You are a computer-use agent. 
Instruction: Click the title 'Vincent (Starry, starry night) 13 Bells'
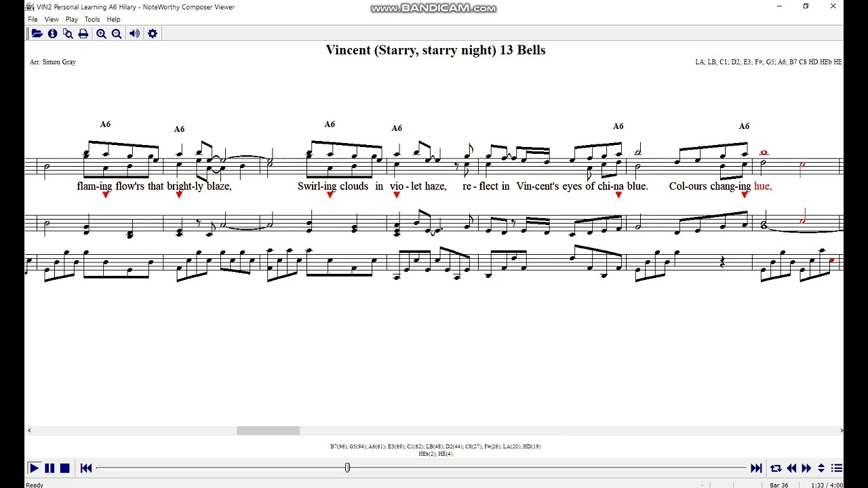(435, 50)
